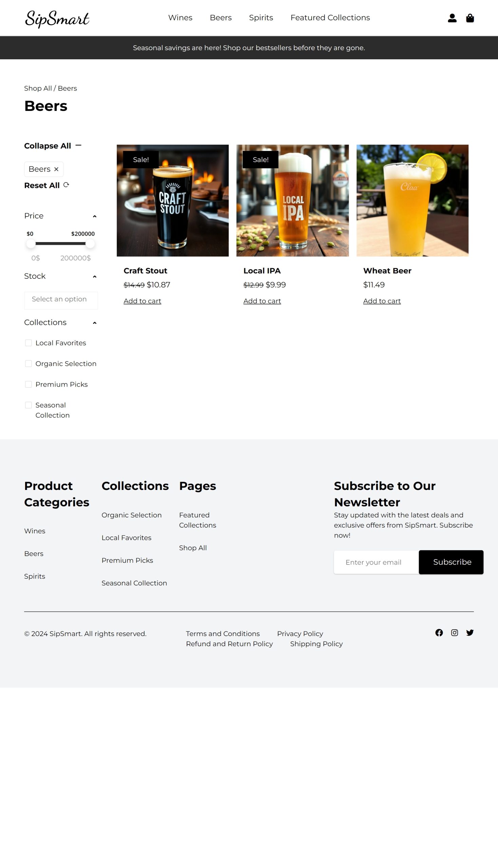Remove the Beers filter tag
The height and width of the screenshot is (868, 498).
click(x=56, y=169)
